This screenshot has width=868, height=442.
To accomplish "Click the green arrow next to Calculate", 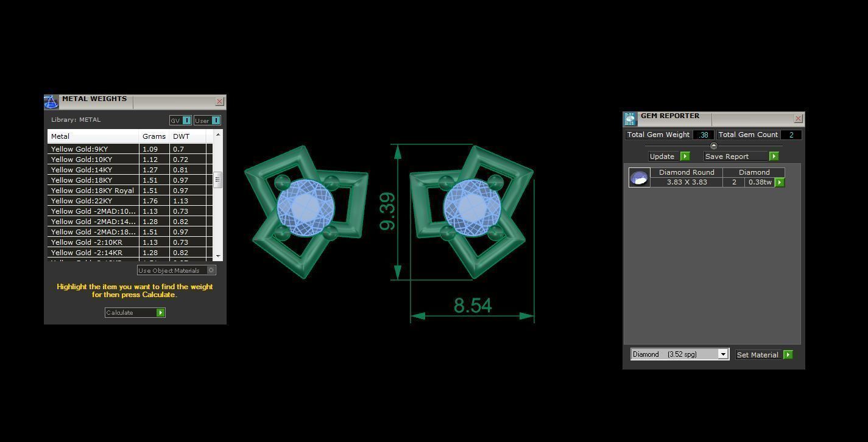I will click(161, 312).
